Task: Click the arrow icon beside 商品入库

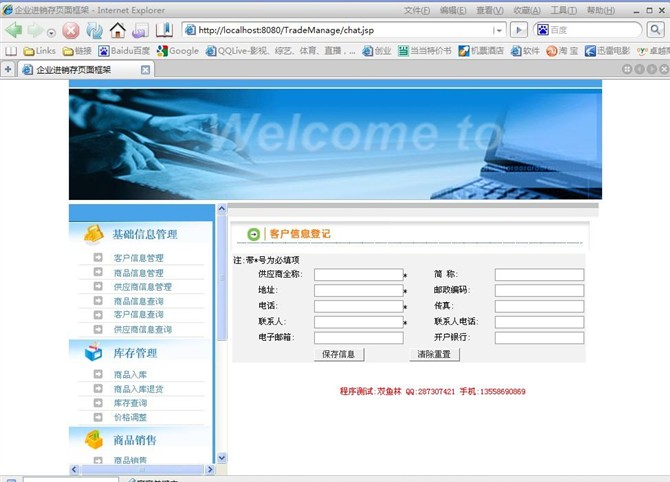Action: coord(98,374)
